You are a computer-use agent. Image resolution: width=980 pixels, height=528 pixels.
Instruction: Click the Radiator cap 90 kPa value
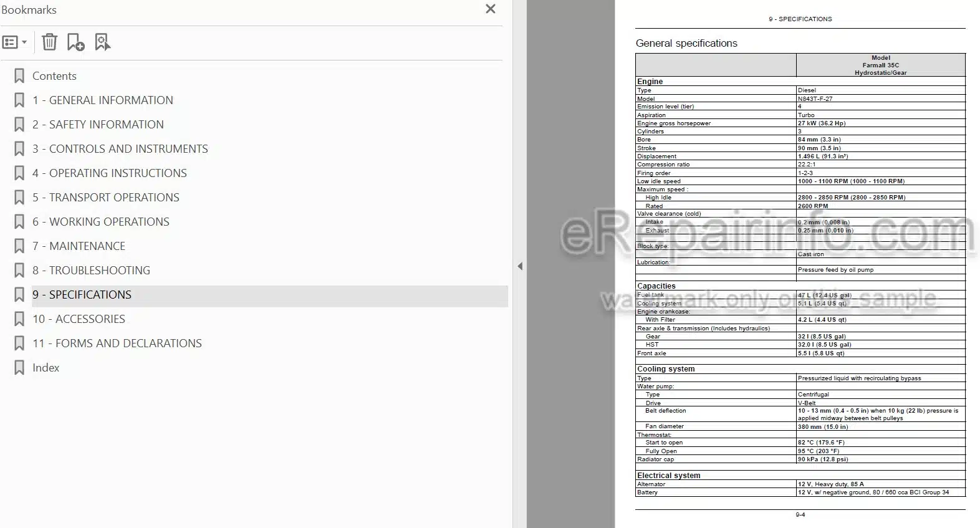(823, 459)
